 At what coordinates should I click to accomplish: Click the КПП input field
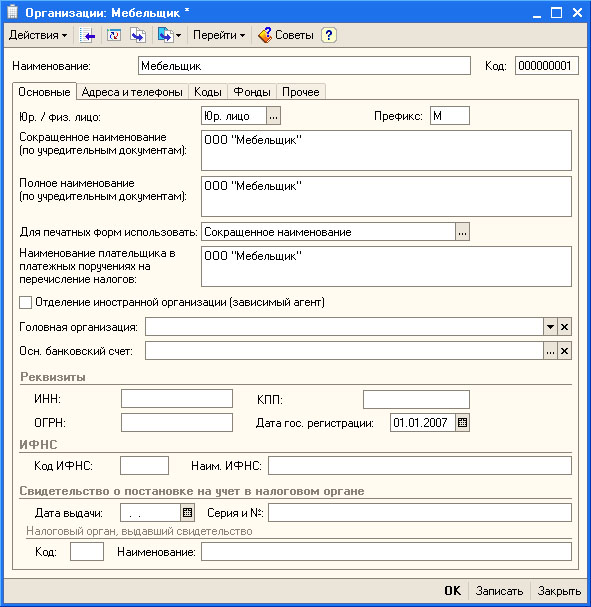(x=416, y=399)
